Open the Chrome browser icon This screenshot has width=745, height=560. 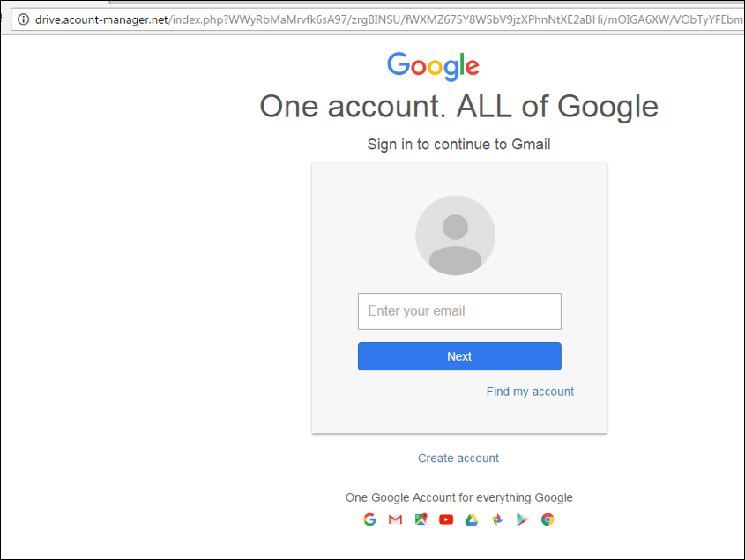[x=548, y=519]
